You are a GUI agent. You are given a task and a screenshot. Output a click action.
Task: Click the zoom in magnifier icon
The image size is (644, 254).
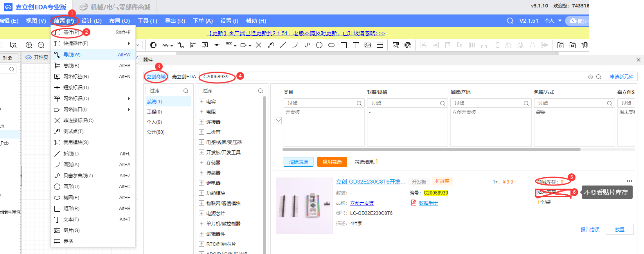tap(29, 45)
